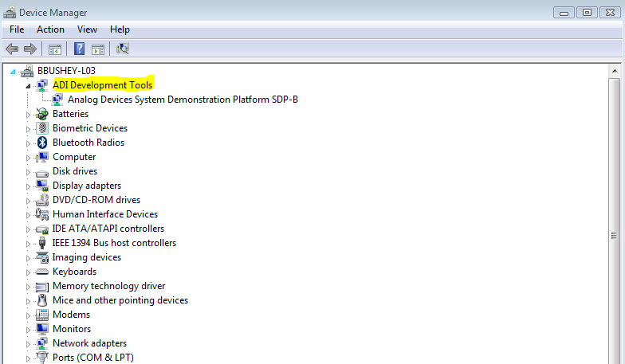This screenshot has width=625, height=364.
Task: Open the View menu
Action: pyautogui.click(x=87, y=29)
